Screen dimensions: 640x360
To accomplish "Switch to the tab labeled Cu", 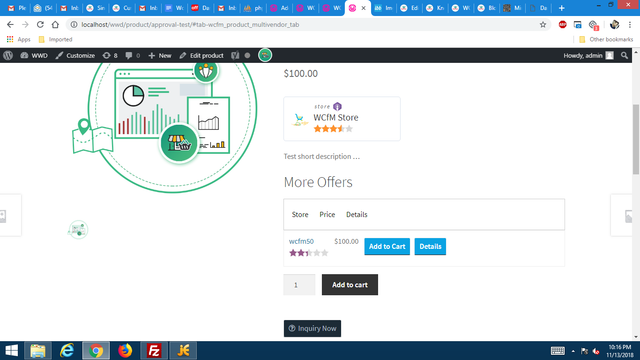I will [x=122, y=8].
